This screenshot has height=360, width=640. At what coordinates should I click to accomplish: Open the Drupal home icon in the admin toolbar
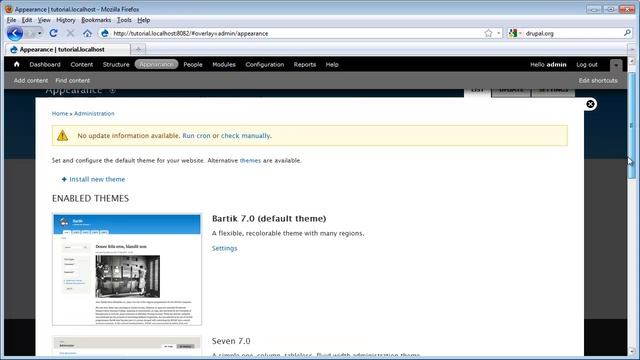tap(17, 64)
